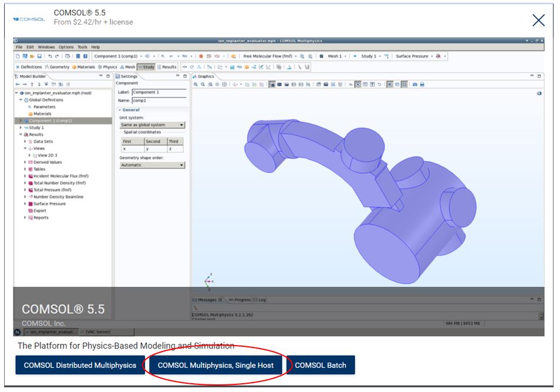
Task: Open the Tools menu
Action: tap(83, 47)
